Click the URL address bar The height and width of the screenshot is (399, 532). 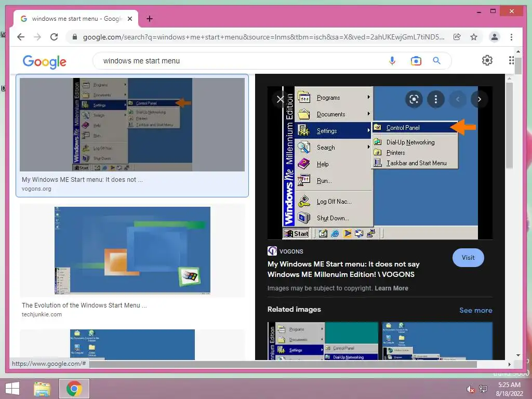pos(263,37)
